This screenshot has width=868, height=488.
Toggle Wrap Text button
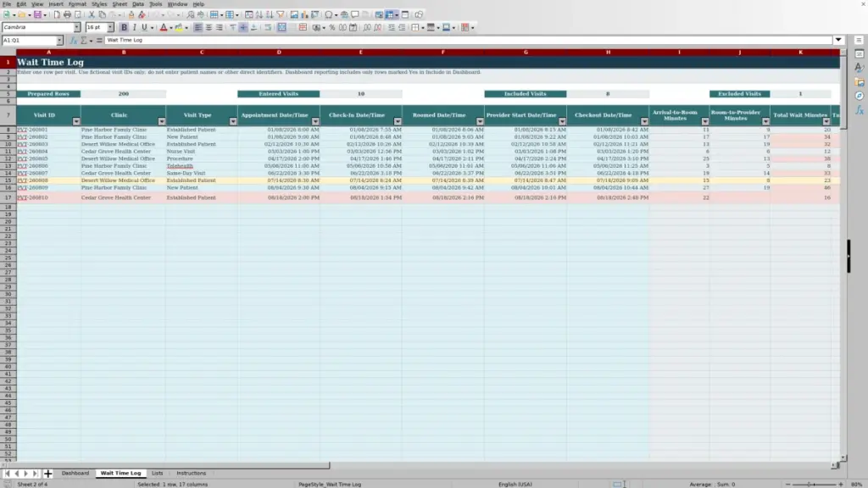click(268, 27)
